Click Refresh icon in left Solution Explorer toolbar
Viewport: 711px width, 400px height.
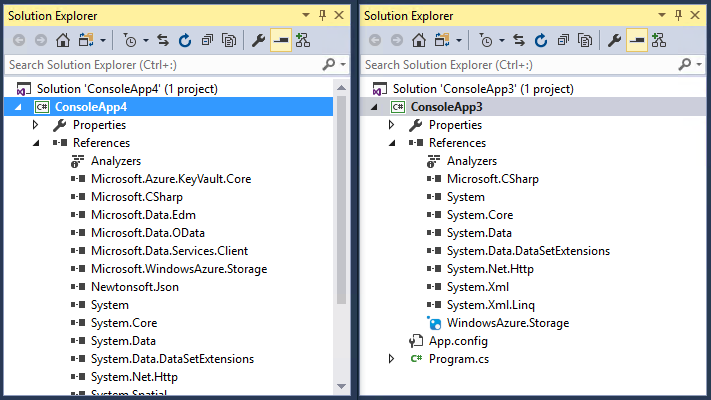185,40
